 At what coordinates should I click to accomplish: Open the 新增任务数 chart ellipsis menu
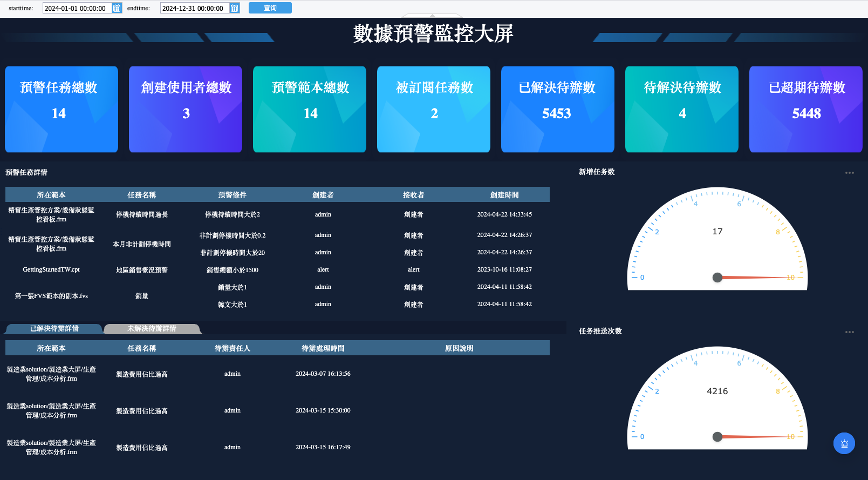tap(849, 173)
